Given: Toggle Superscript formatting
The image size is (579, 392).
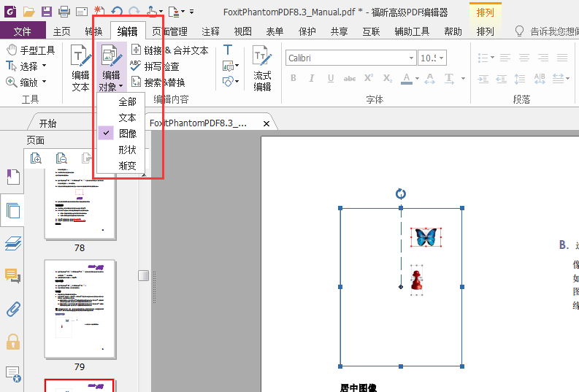Looking at the screenshot, I should click(369, 78).
